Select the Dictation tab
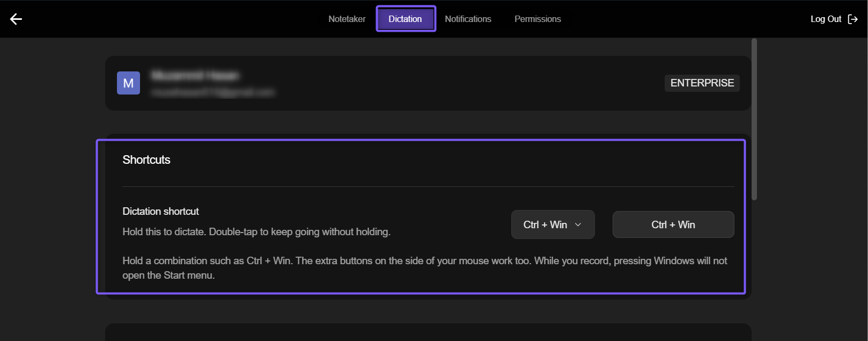The height and width of the screenshot is (341, 868). [x=406, y=19]
